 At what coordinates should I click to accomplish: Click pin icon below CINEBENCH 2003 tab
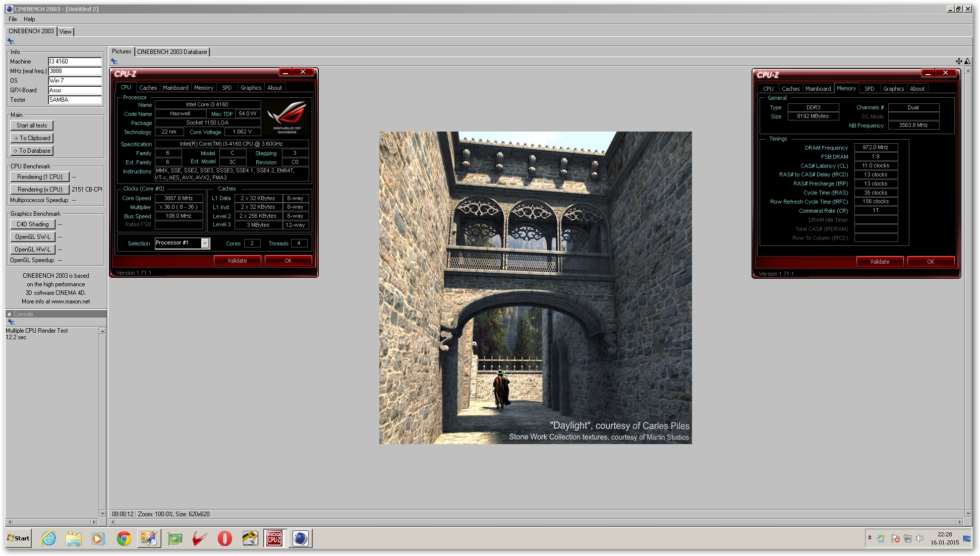tap(11, 41)
